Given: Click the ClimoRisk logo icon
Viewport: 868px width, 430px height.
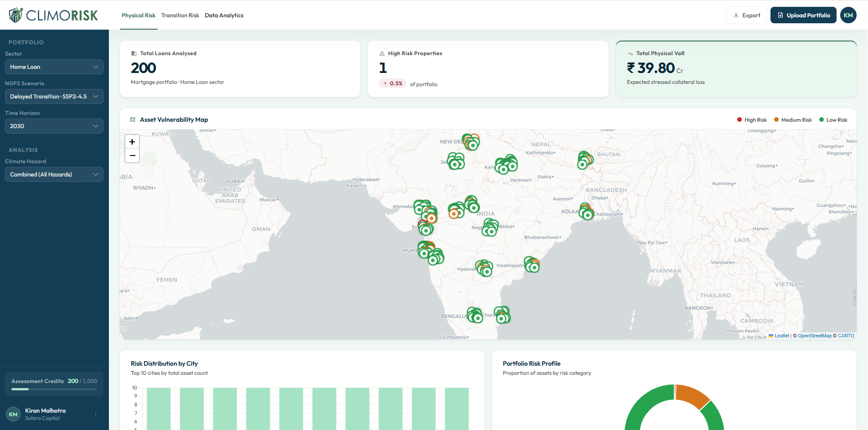Looking at the screenshot, I should [15, 15].
